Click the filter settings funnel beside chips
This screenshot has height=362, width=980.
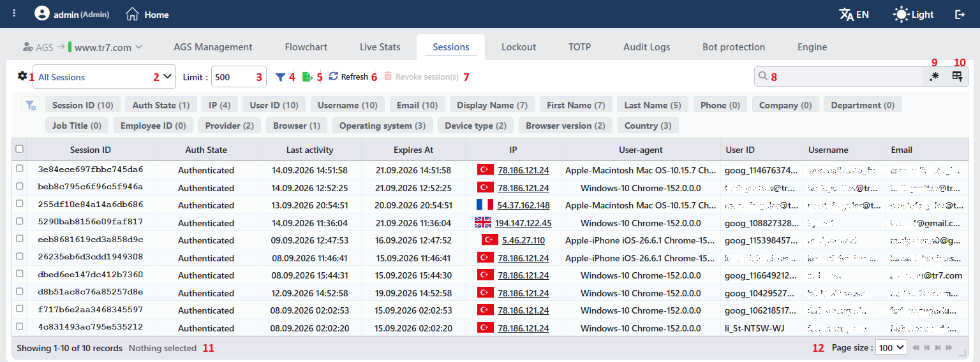[29, 105]
